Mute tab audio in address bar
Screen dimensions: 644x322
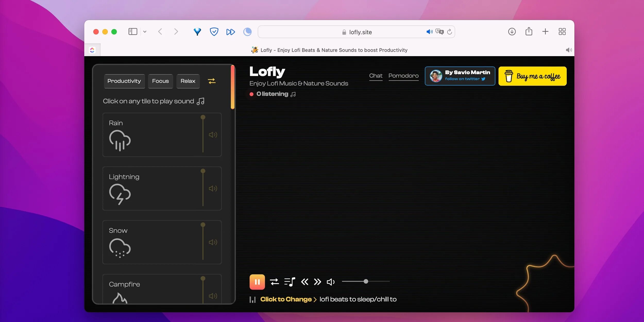point(429,32)
